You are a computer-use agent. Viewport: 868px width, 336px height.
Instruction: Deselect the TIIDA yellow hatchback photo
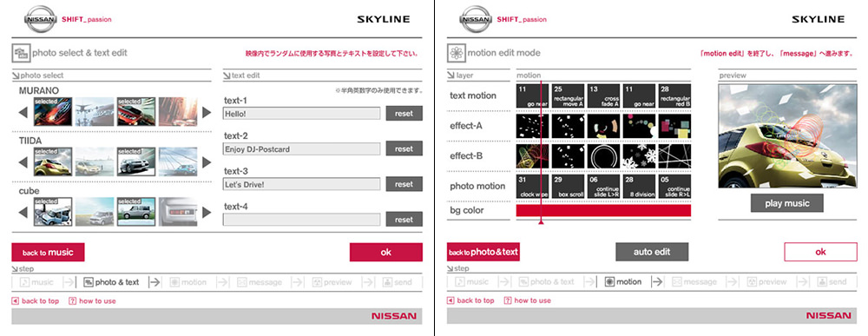click(x=53, y=162)
